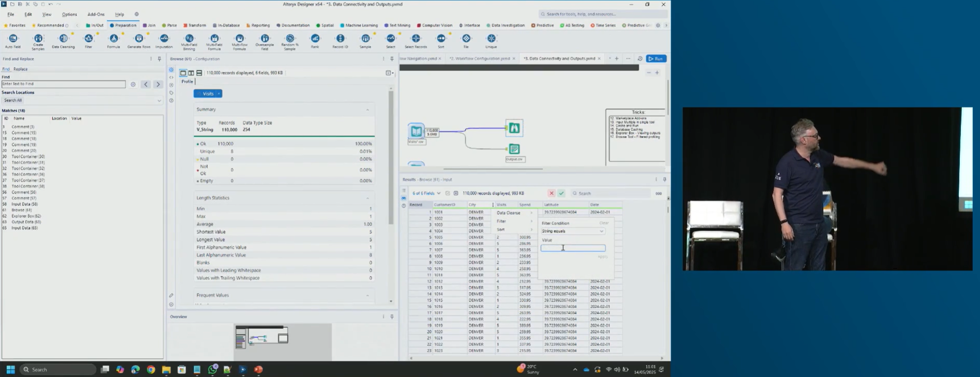Select the Oversample Field tool
This screenshot has width=980, height=377.
pos(265,42)
